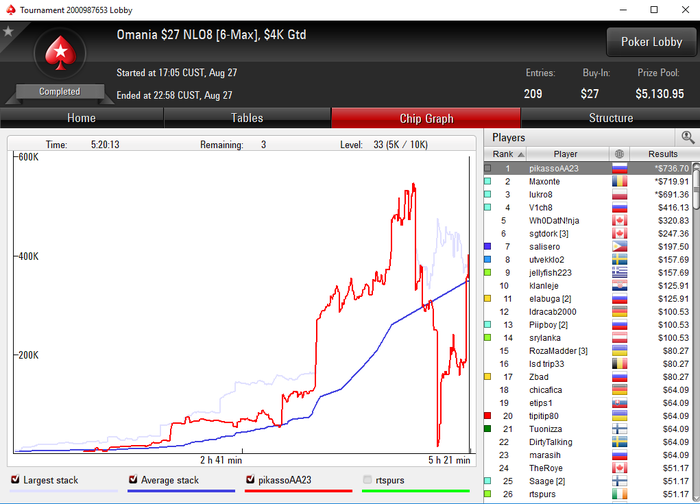The width and height of the screenshot is (700, 504).
Task: Enable the rtspurs graph checkbox
Action: pyautogui.click(x=367, y=479)
